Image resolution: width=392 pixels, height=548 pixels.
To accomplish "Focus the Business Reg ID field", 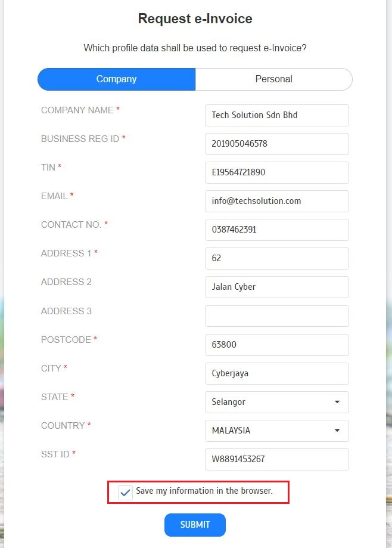I will pos(276,144).
